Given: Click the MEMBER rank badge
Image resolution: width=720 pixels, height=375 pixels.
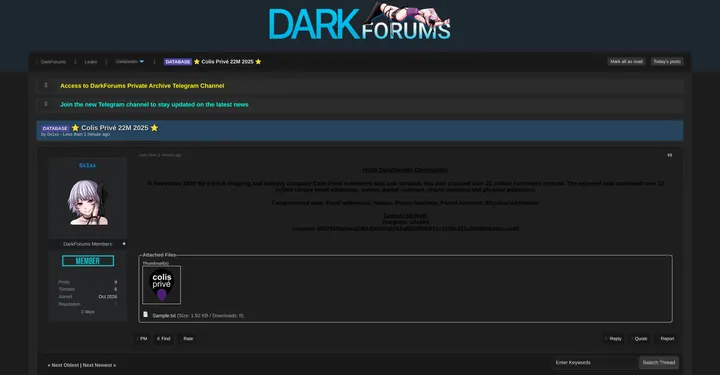Looking at the screenshot, I should click(88, 261).
